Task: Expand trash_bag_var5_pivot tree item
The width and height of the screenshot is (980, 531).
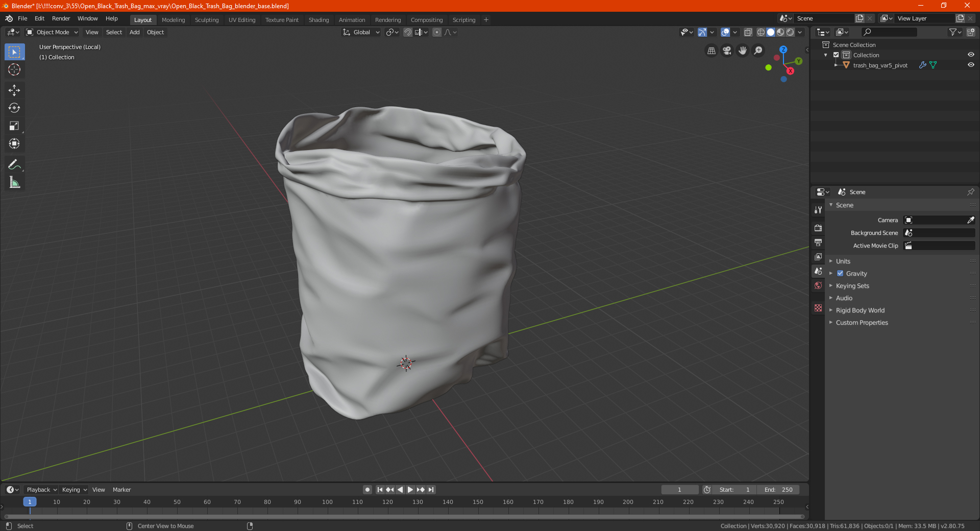Action: 836,65
